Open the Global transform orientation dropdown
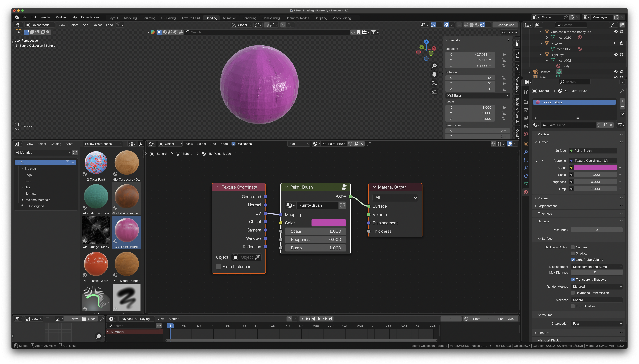 coord(241,25)
